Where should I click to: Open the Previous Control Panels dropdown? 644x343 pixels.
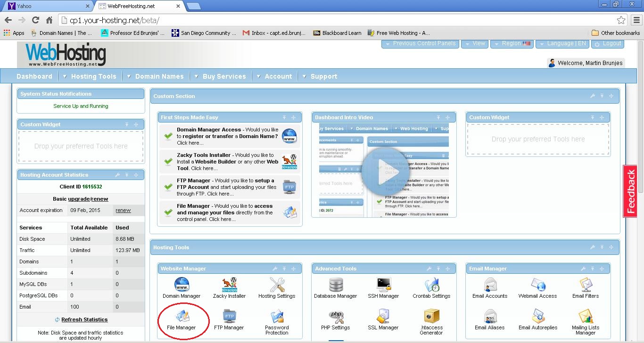[x=420, y=43]
